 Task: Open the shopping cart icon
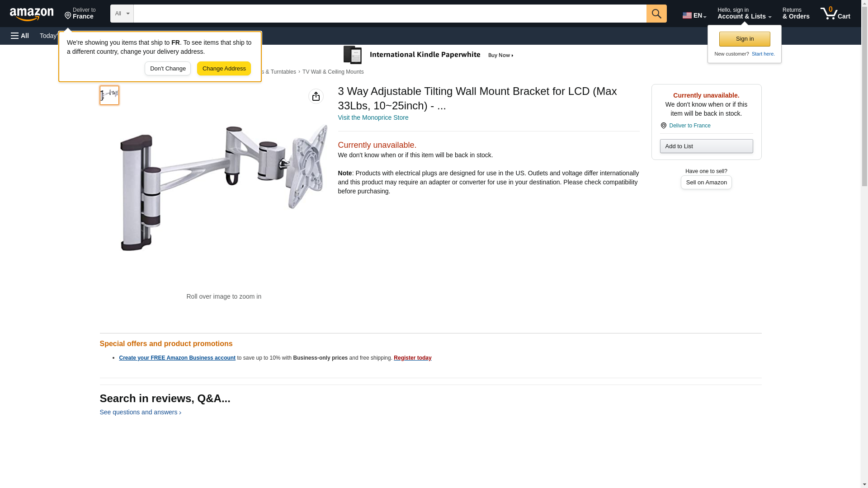tap(835, 14)
